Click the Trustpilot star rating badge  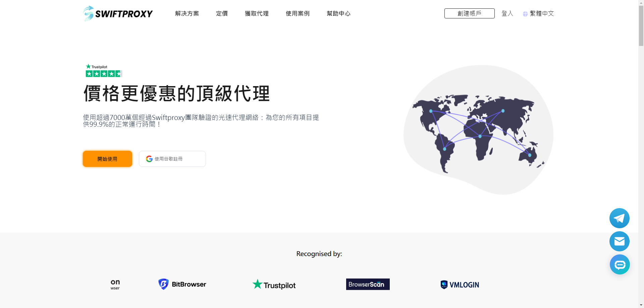103,73
